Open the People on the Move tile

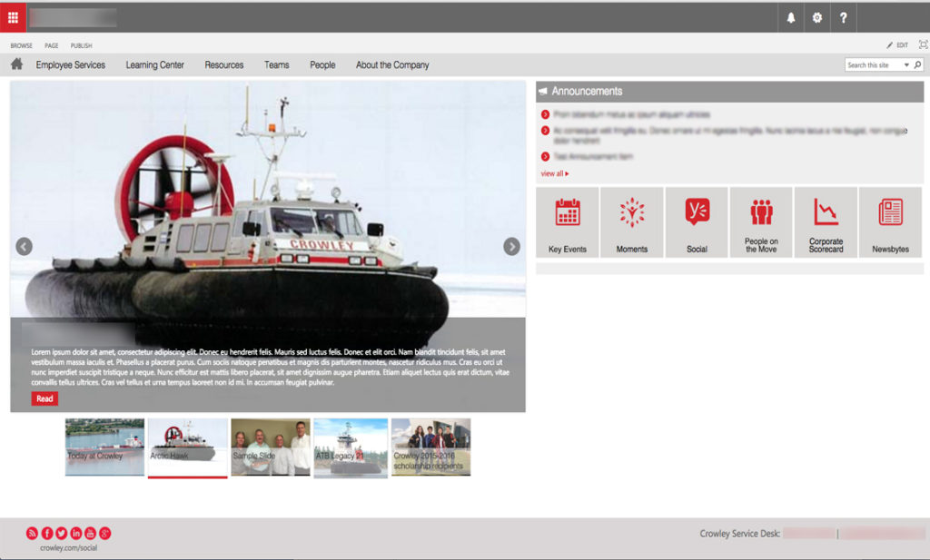tap(762, 222)
